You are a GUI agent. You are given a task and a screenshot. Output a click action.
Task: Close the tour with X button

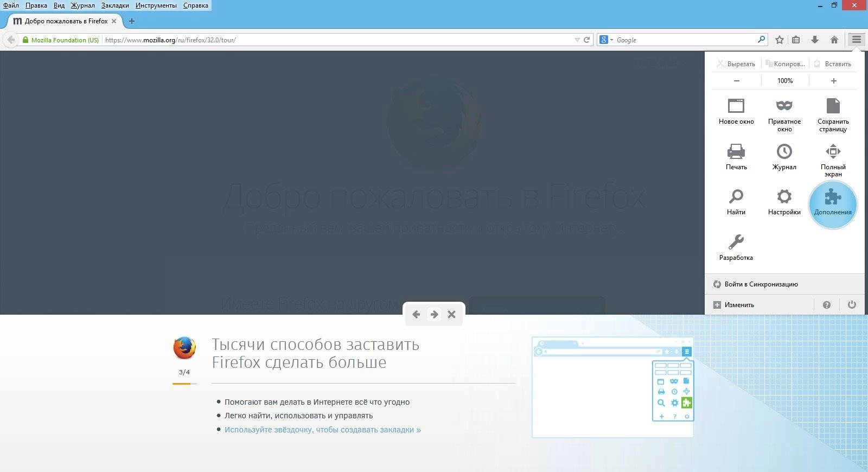[x=451, y=314]
